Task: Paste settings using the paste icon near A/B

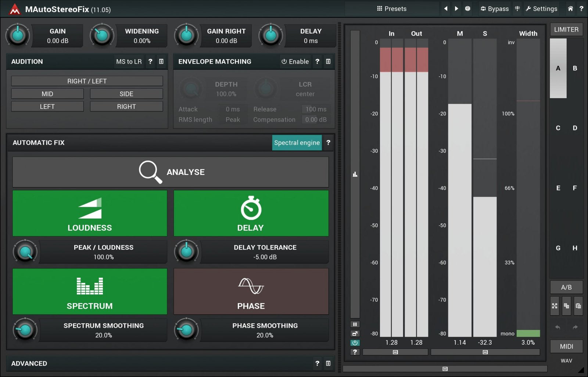Action: pyautogui.click(x=578, y=306)
